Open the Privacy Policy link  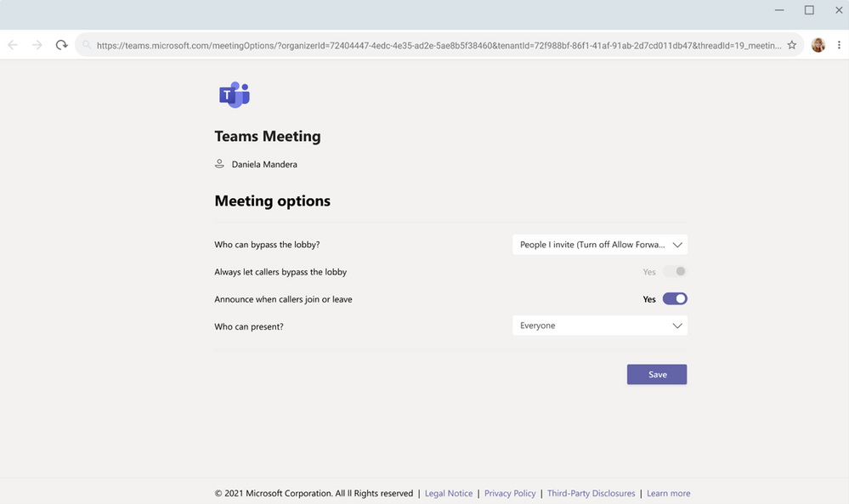click(510, 493)
